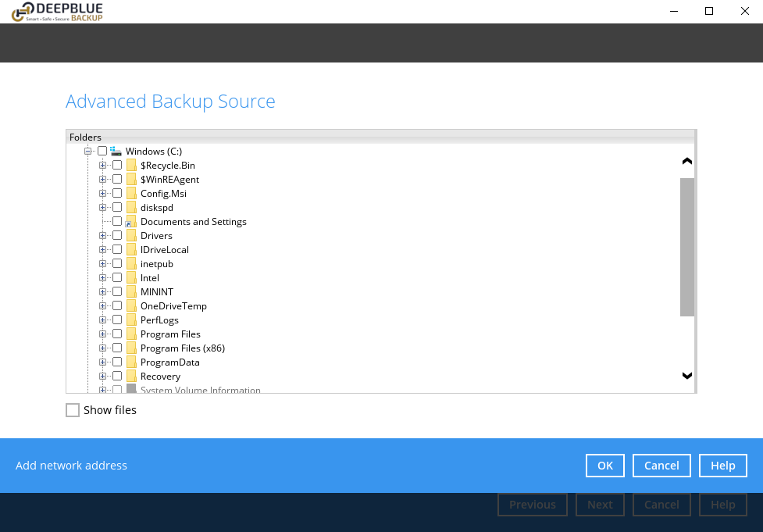This screenshot has height=532, width=763.
Task: Click the folder list scroll down arrow
Action: 687,376
